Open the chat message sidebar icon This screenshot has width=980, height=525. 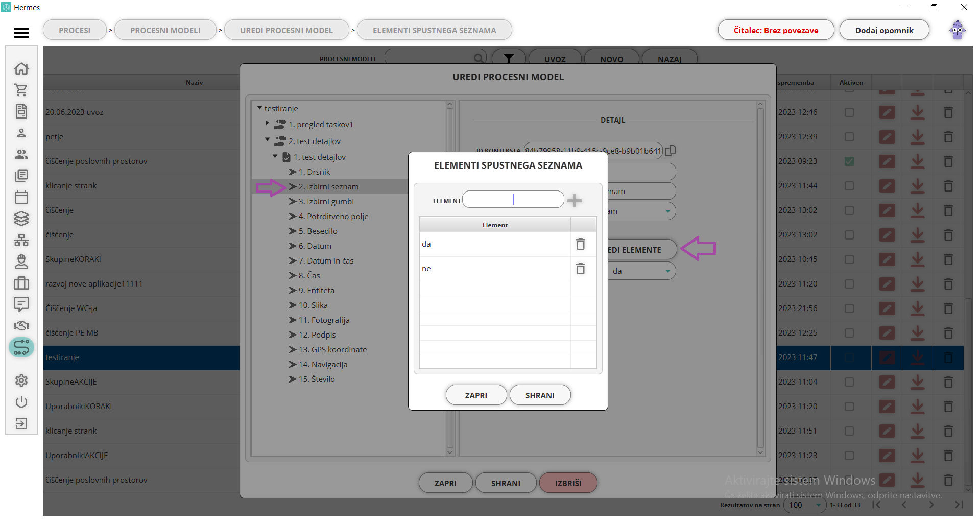tap(21, 304)
